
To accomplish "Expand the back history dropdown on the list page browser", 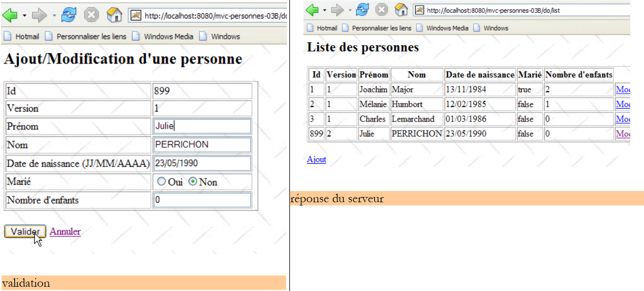I will click(325, 10).
